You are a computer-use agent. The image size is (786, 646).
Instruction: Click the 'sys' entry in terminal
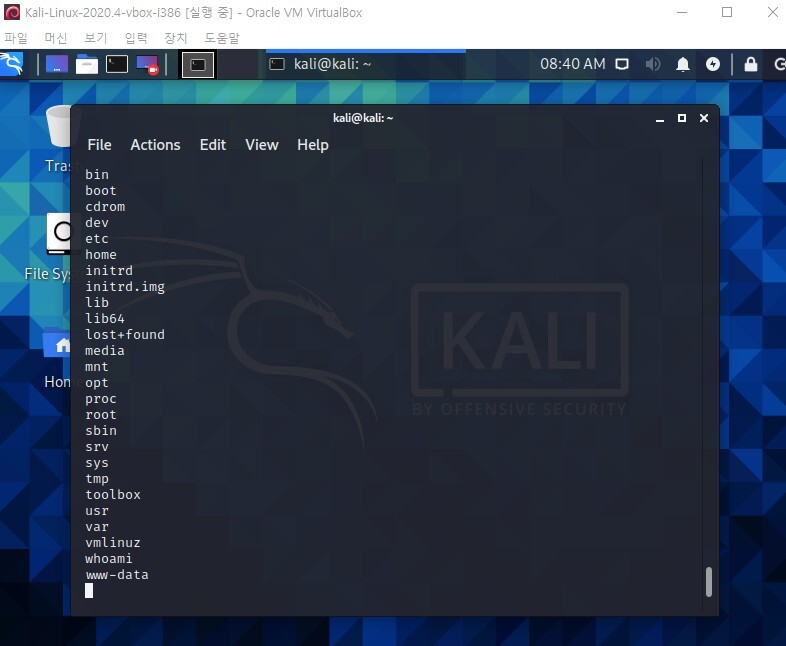[x=97, y=463]
